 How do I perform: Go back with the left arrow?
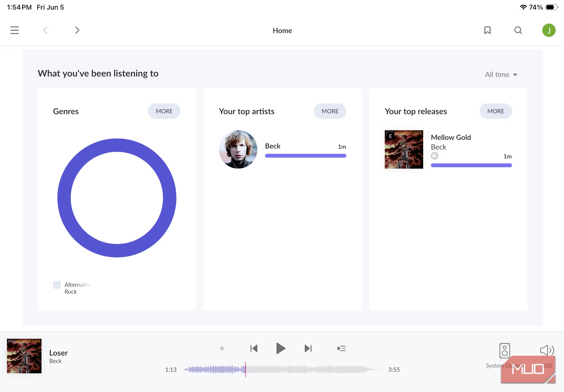(x=45, y=30)
